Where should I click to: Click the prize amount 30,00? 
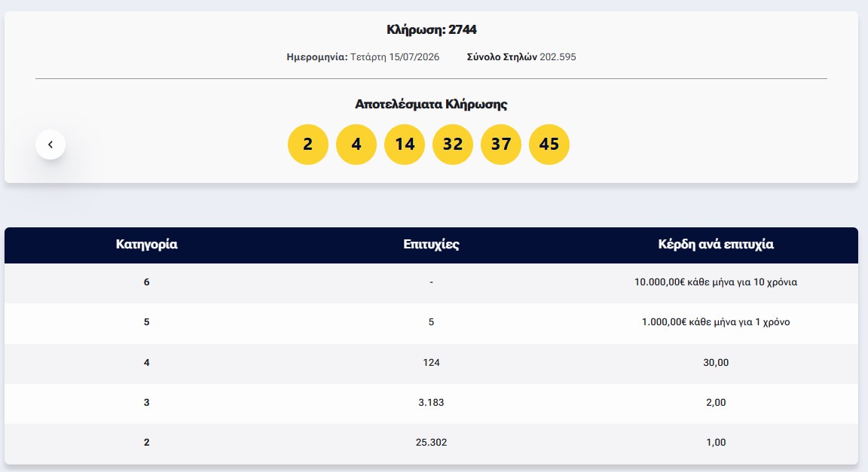pos(716,362)
